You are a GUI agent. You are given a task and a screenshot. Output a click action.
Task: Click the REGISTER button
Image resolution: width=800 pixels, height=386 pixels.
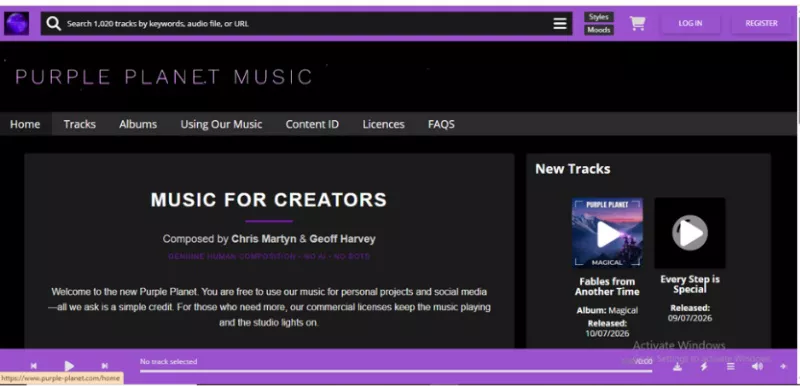tap(761, 23)
